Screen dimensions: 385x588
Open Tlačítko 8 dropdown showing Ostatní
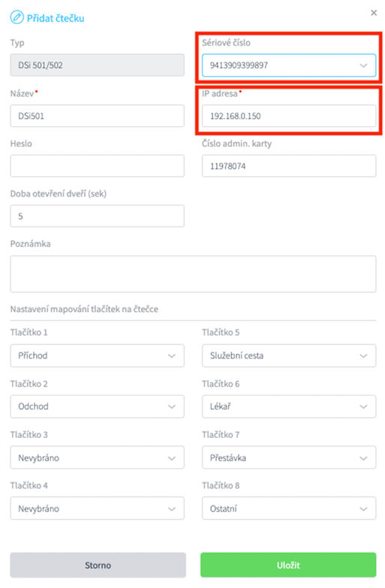click(288, 508)
